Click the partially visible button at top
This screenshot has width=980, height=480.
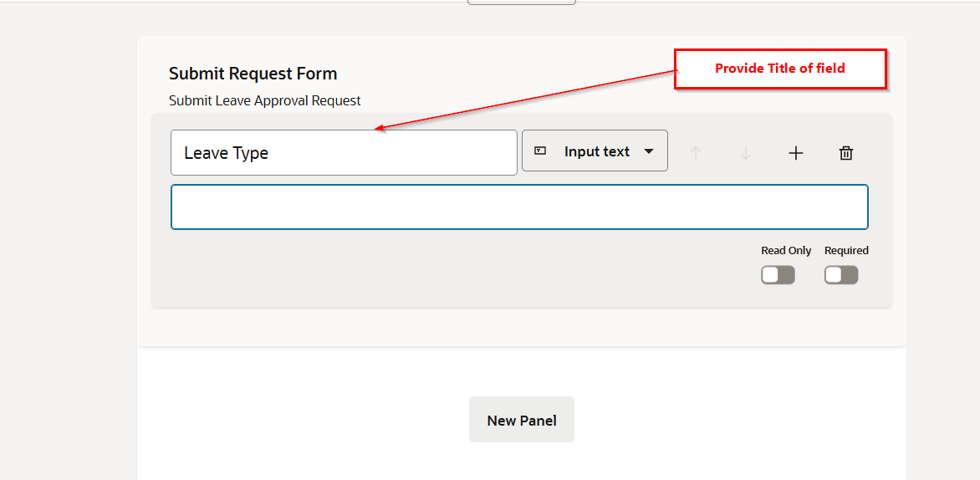pyautogui.click(x=522, y=3)
